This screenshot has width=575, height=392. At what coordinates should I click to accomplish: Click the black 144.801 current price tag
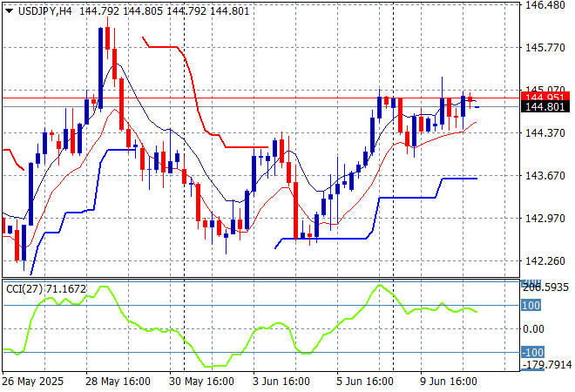[545, 107]
